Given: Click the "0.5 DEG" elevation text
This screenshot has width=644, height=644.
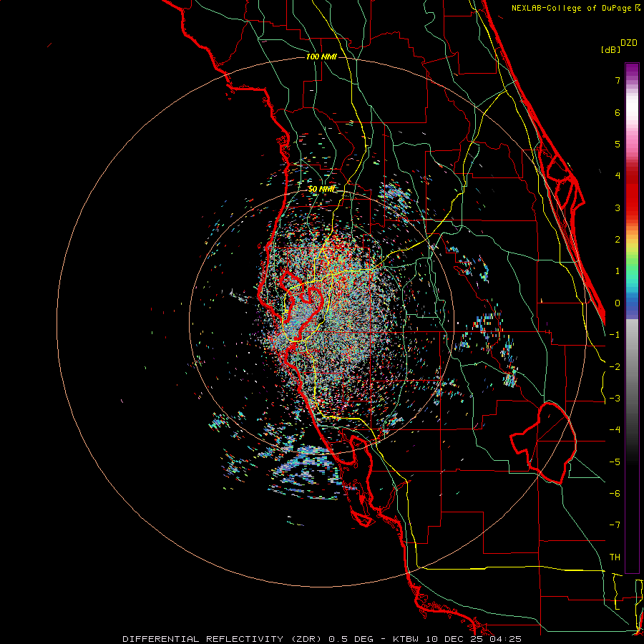Looking at the screenshot, I should pos(351,639).
